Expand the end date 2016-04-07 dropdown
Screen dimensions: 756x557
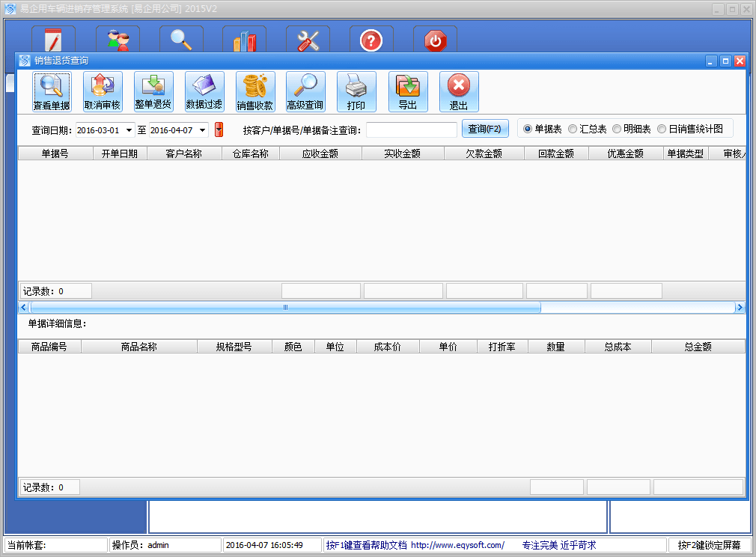coord(202,130)
